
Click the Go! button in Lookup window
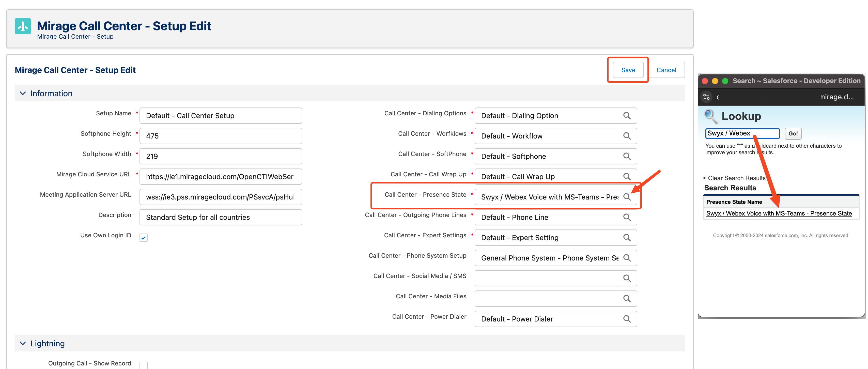[793, 133]
